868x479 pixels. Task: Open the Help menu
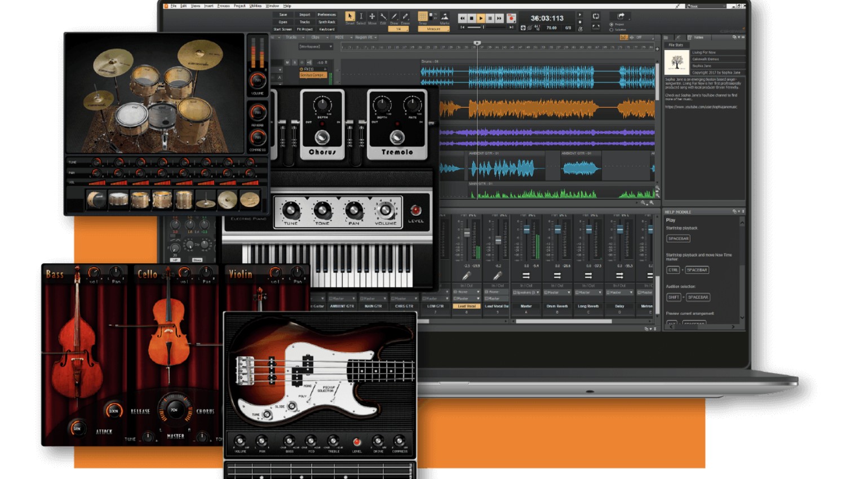pyautogui.click(x=287, y=6)
